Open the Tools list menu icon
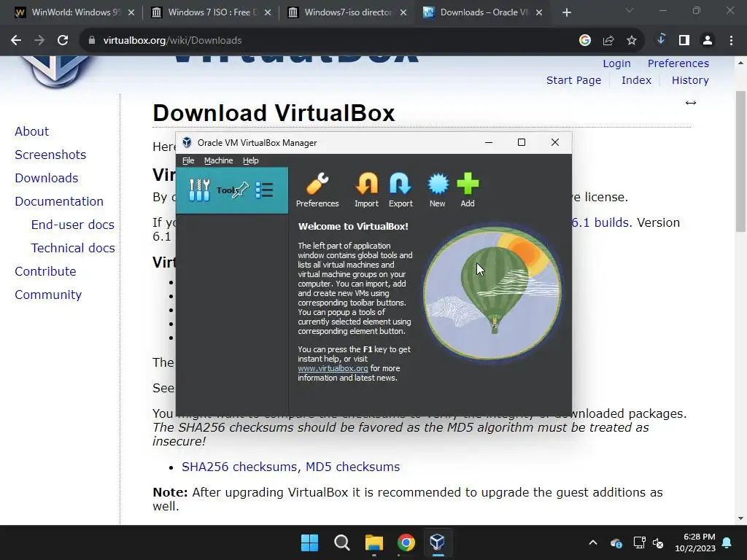This screenshot has width=747, height=560. coord(264,190)
